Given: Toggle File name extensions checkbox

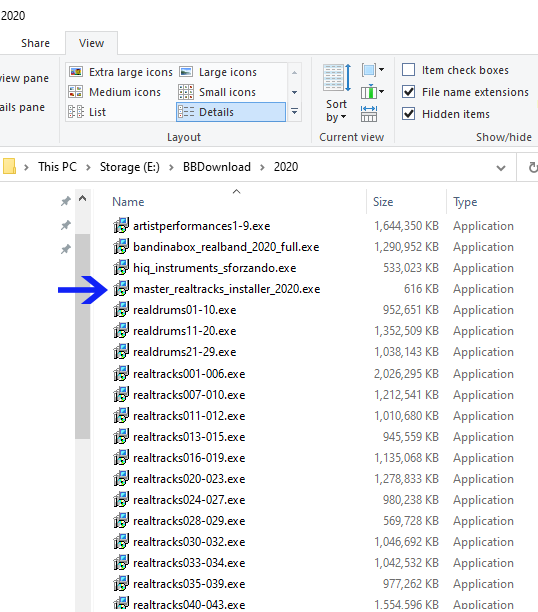Looking at the screenshot, I should [408, 92].
